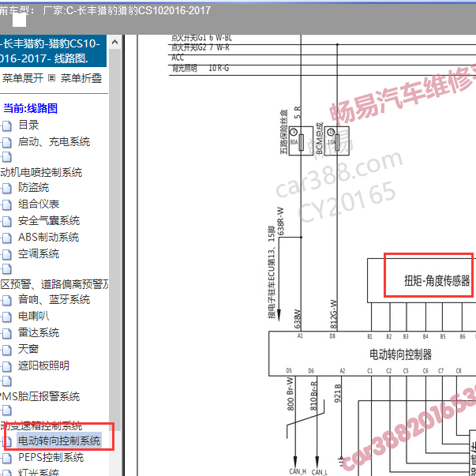The image size is (476, 476).
Task: Click the 点火开关IG2 7 W-R label
Action: click(x=201, y=47)
